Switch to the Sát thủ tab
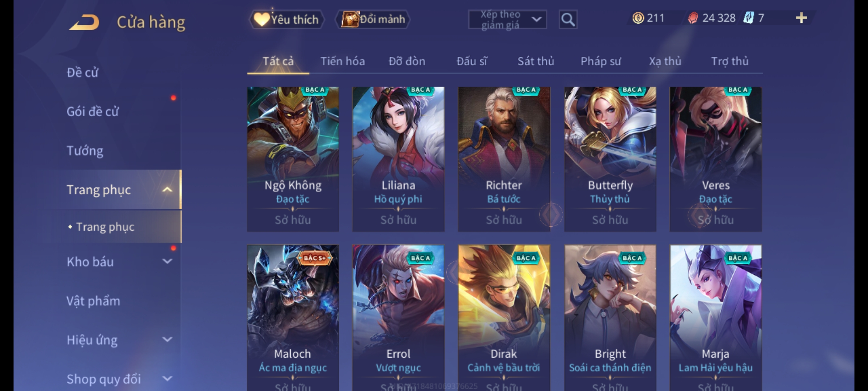This screenshot has height=391, width=868. (536, 61)
